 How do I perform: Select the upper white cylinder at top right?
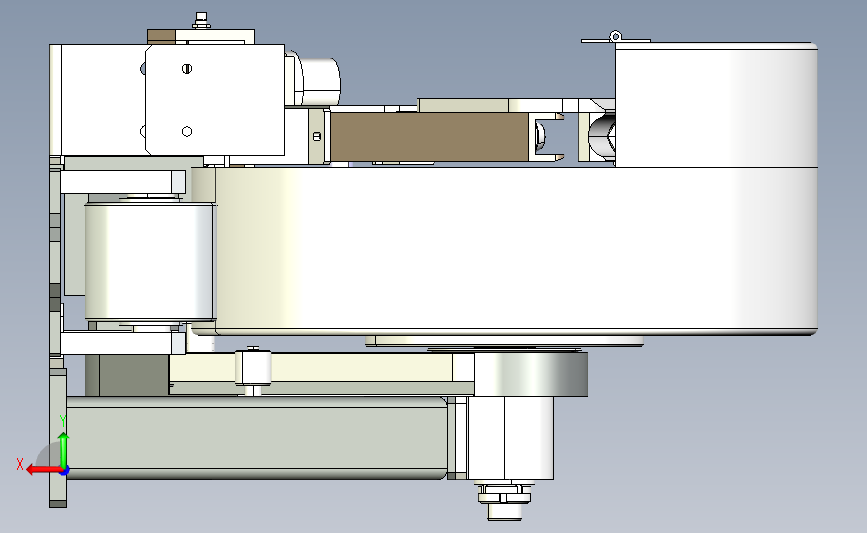click(x=716, y=105)
